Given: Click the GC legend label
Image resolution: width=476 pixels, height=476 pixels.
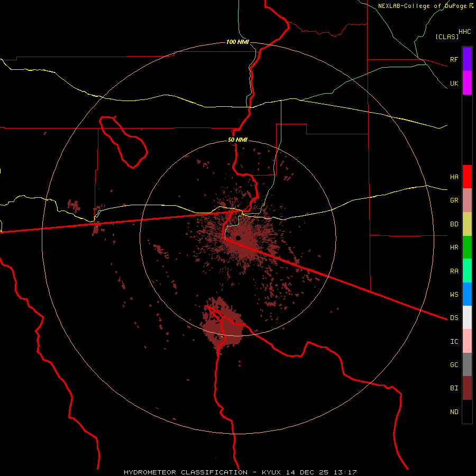Looking at the screenshot, I should point(454,364).
